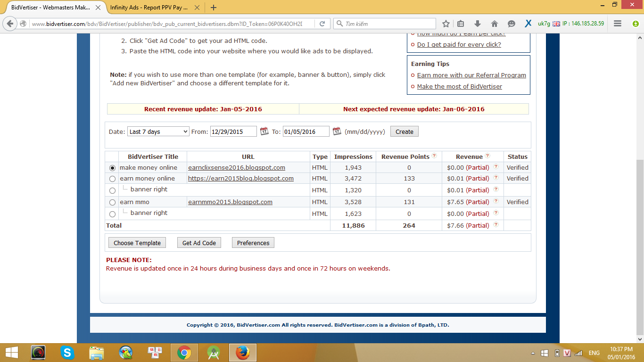The width and height of the screenshot is (644, 362).
Task: Show hidden system tray icons
Action: click(533, 353)
